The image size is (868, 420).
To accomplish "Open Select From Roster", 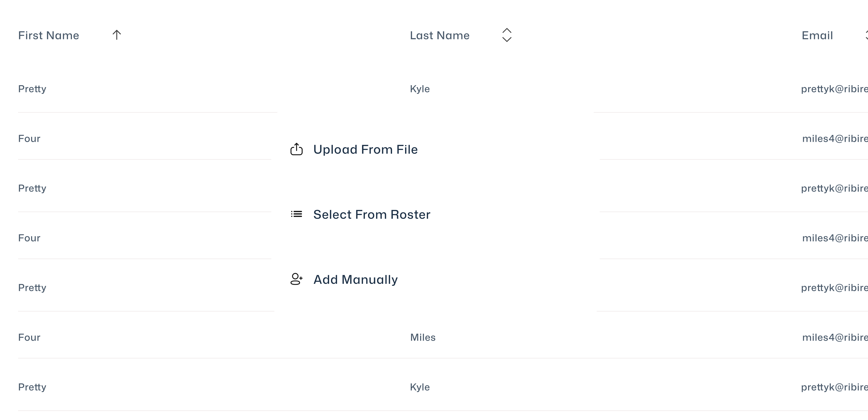I will click(x=372, y=214).
